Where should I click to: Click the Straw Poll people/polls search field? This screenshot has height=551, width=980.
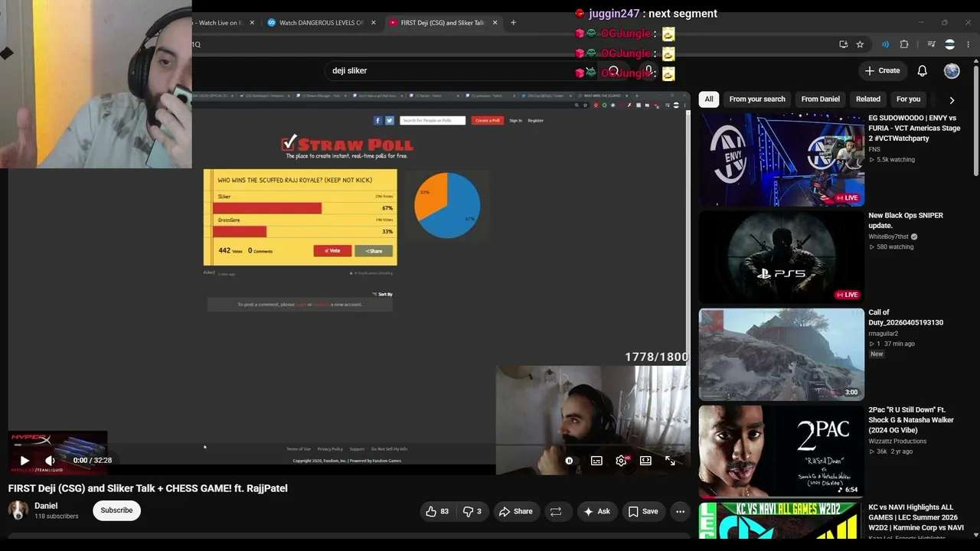(433, 120)
